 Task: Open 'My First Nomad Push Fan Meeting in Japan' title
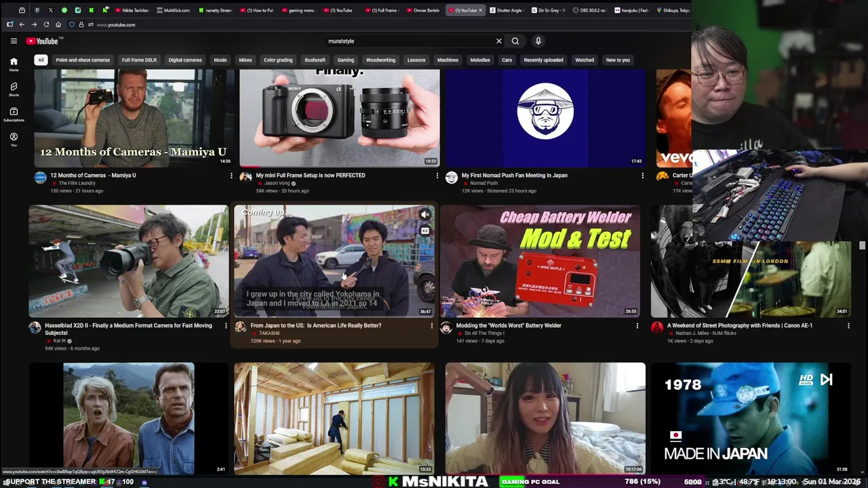(x=514, y=176)
